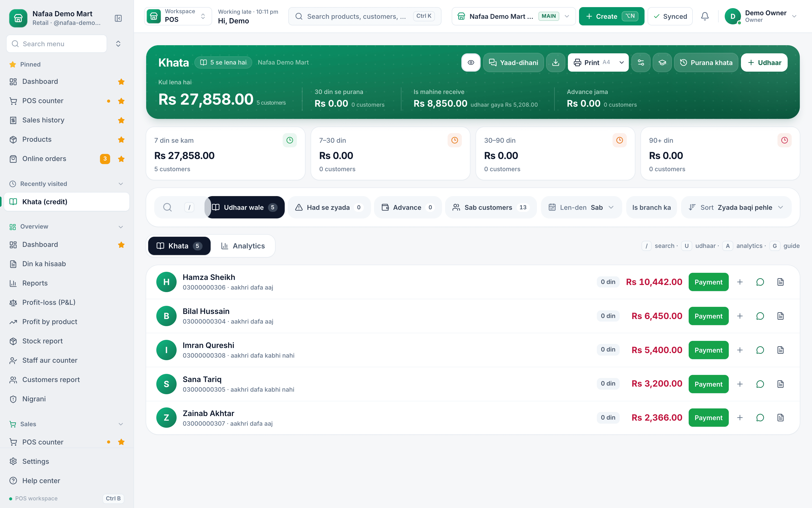The height and width of the screenshot is (508, 812).
Task: Collapse the Recently visited section
Action: point(121,184)
